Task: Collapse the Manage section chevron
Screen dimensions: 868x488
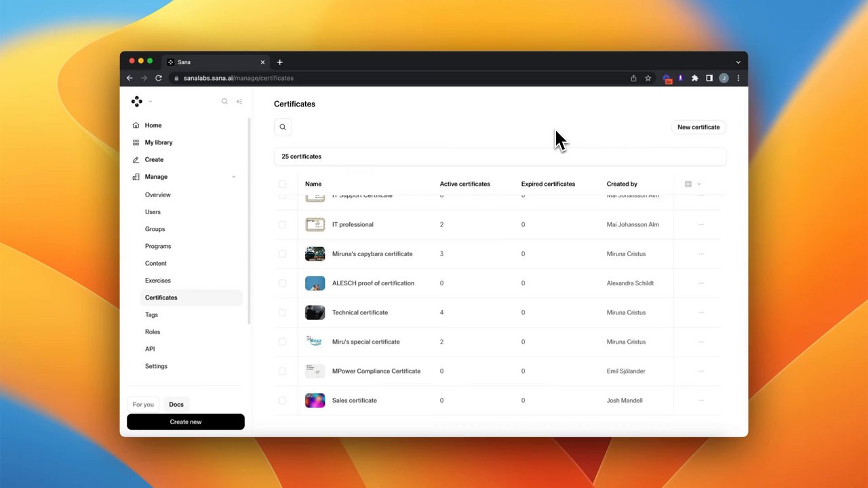Action: coord(234,177)
